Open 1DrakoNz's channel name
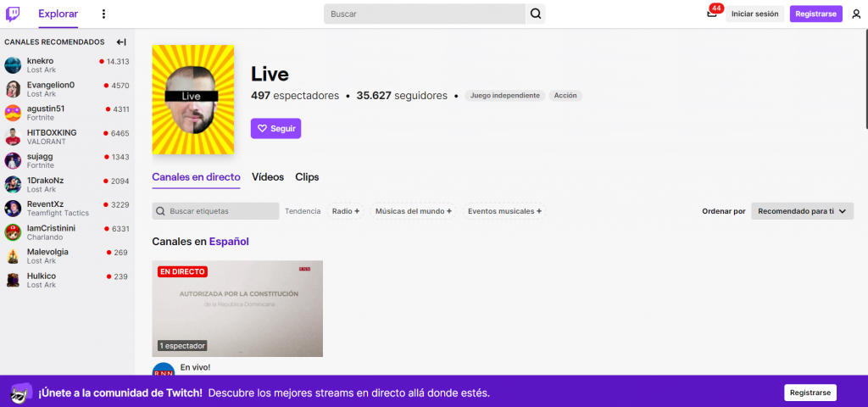 [x=47, y=180]
